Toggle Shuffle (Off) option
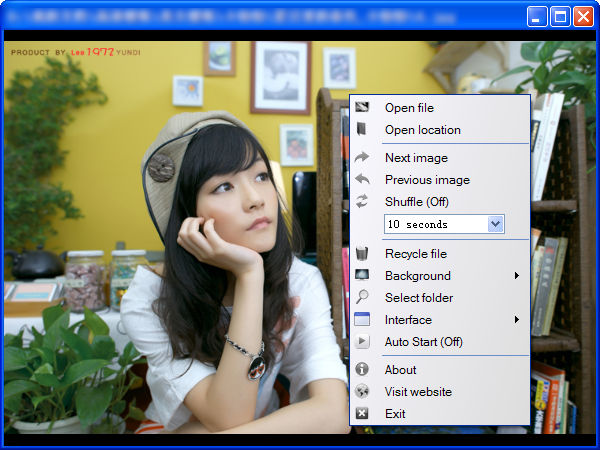 [417, 202]
